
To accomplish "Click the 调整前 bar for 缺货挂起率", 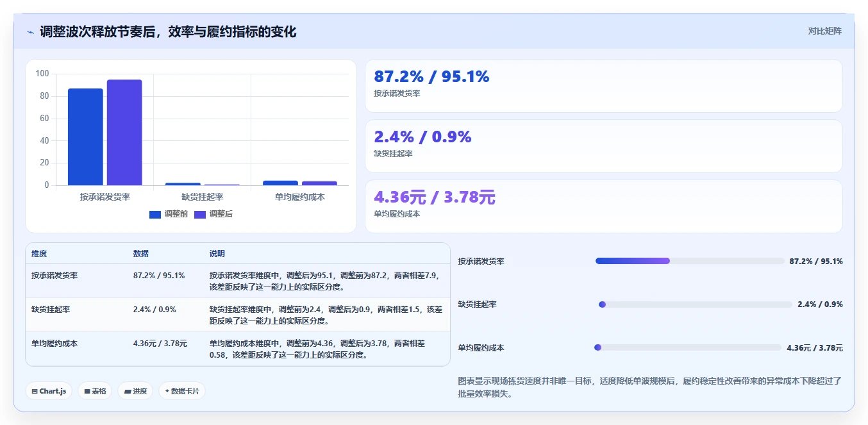I will (183, 185).
